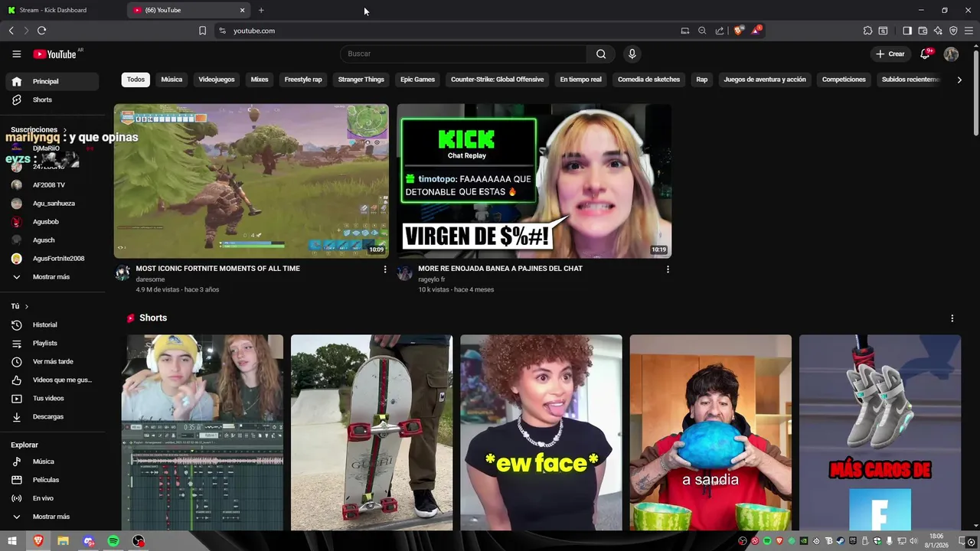Focus the Buscar search field

[464, 54]
